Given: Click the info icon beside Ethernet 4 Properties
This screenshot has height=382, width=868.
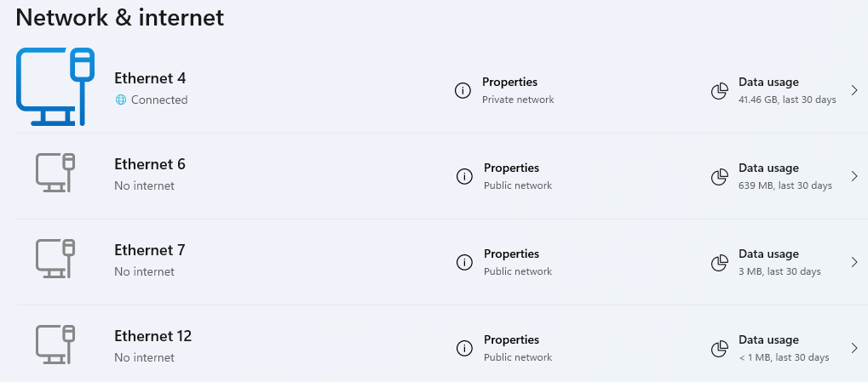Looking at the screenshot, I should click(x=463, y=90).
